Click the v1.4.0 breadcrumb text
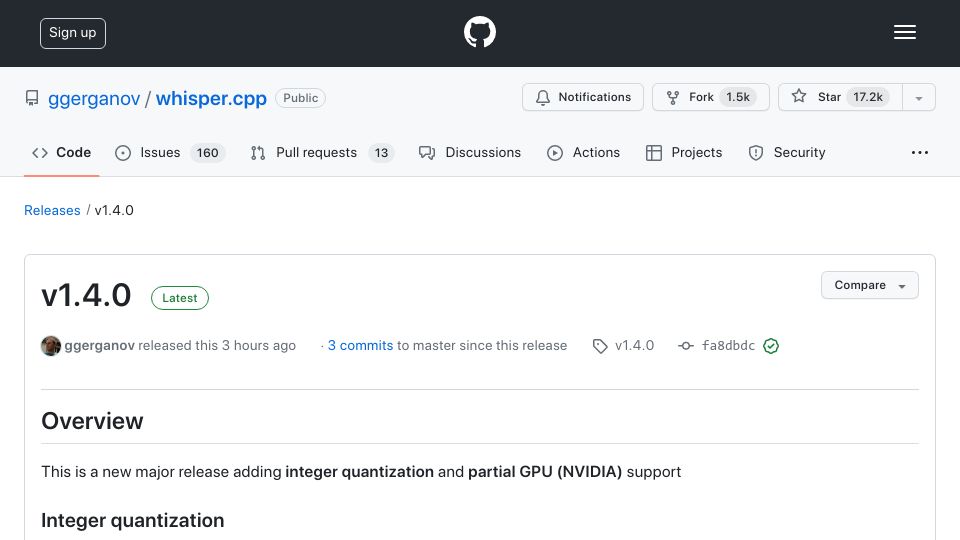 (x=114, y=210)
